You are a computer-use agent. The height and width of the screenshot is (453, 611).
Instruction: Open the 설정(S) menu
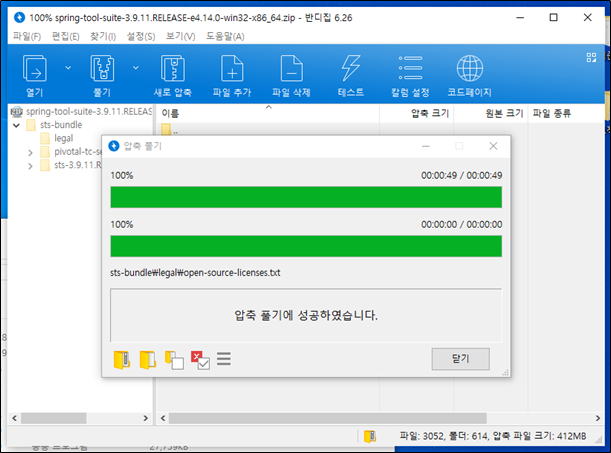[x=141, y=36]
